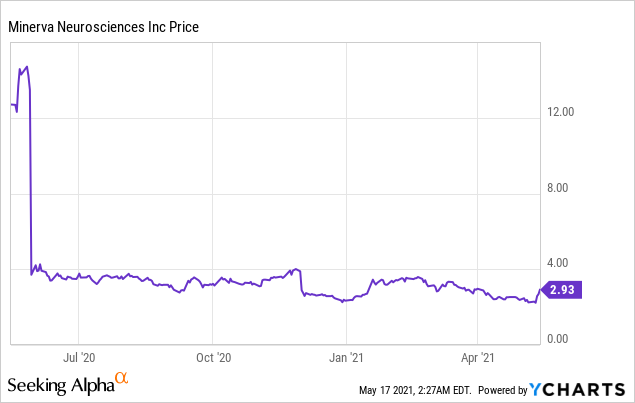The width and height of the screenshot is (635, 403).
Task: Click the Seeking Alpha alpha symbol icon
Action: click(x=122, y=378)
